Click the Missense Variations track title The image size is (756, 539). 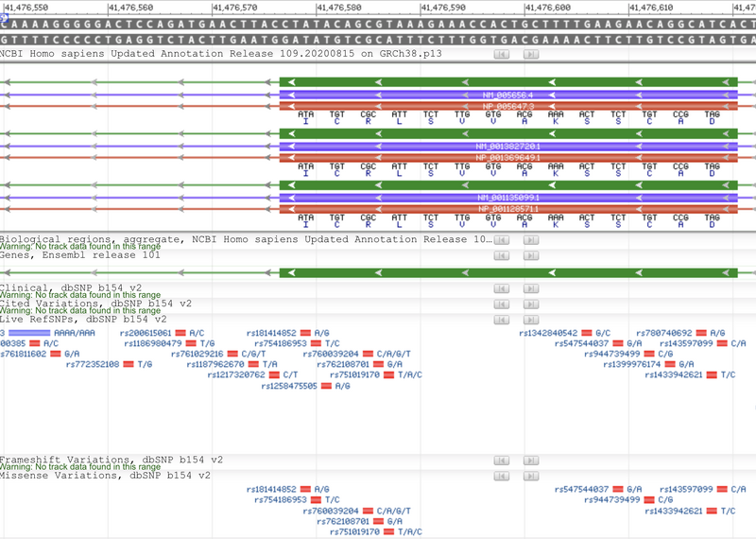pos(104,476)
